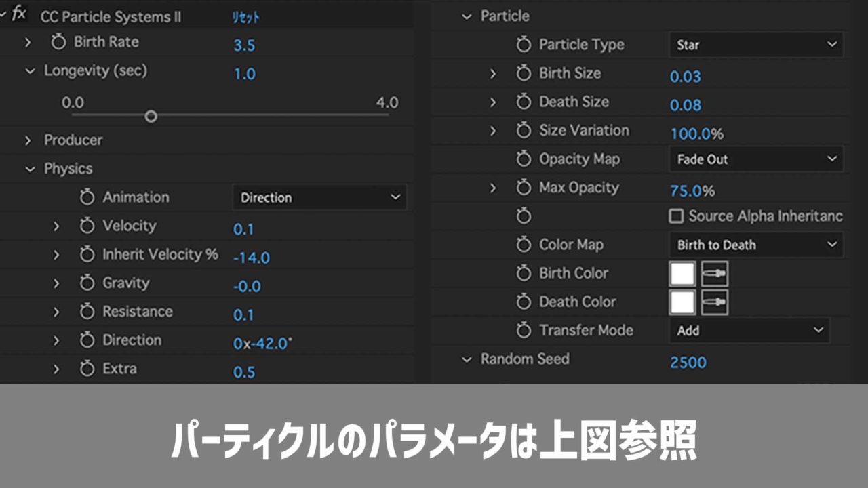Click the Inherit Velocity value -14.0
This screenshot has width=868, height=488.
[x=251, y=258]
